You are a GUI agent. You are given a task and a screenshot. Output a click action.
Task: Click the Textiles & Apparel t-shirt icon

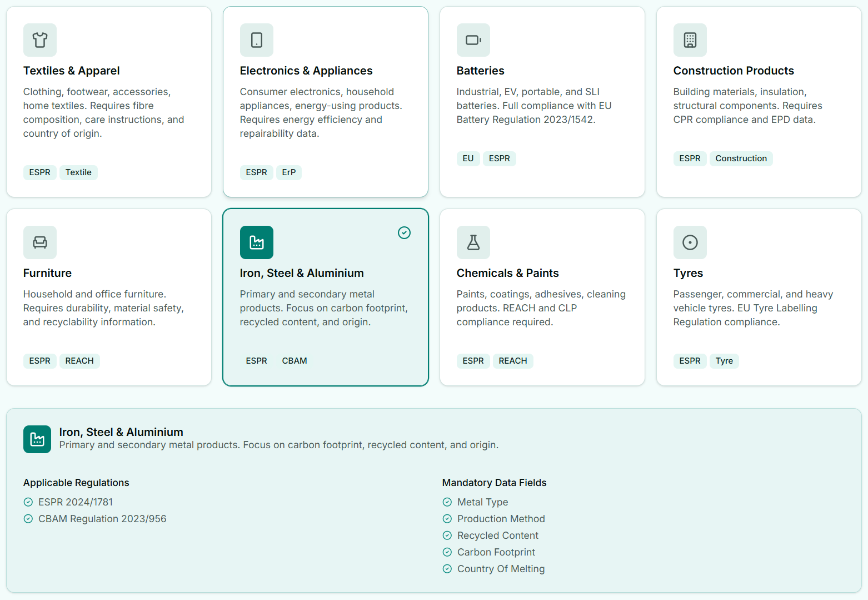pyautogui.click(x=39, y=40)
